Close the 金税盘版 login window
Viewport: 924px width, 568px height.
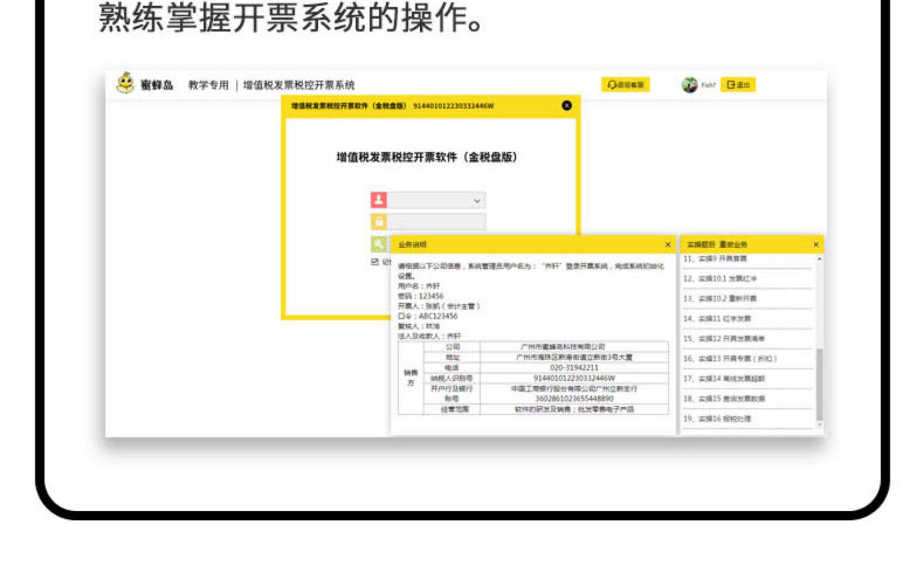(x=567, y=105)
